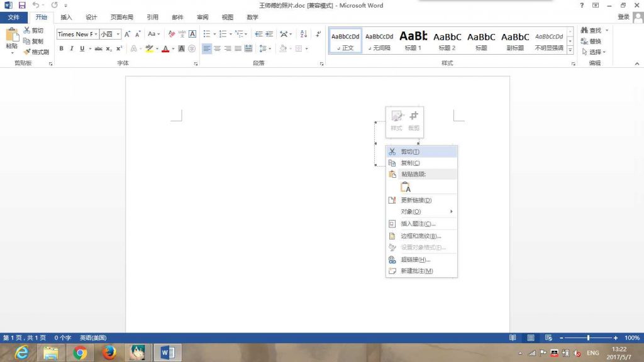Toggle strikethrough formatting
Screen dimensions: 644x362
[x=99, y=48]
